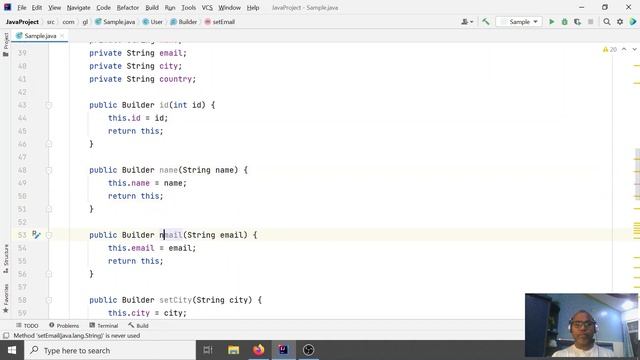Click JavaProject in the breadcrumb bar
The height and width of the screenshot is (360, 640).
point(22,22)
